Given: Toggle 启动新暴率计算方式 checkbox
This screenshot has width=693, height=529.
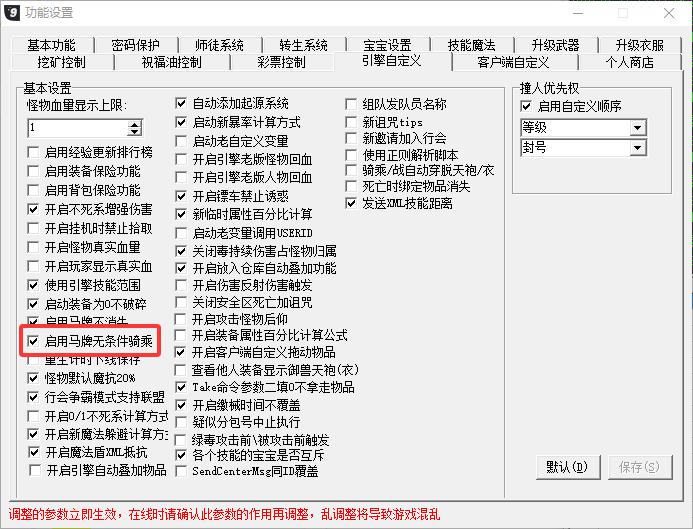Looking at the screenshot, I should (x=181, y=122).
